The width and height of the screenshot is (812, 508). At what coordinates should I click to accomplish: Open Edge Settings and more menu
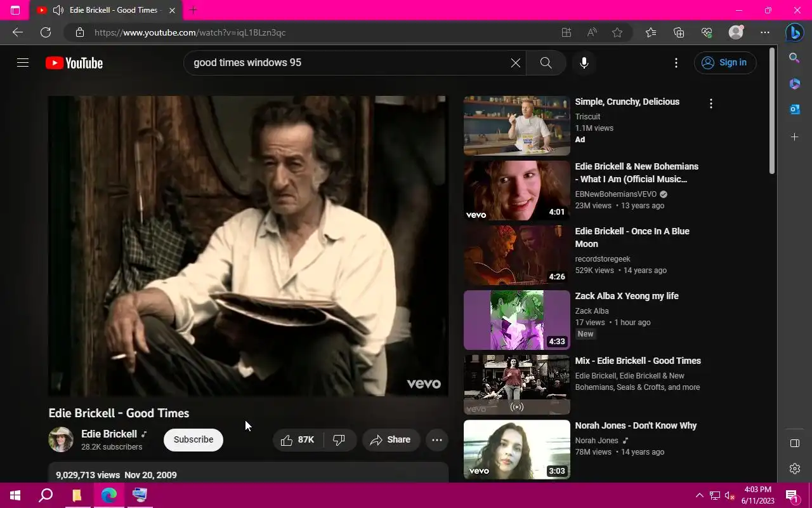coord(765,32)
